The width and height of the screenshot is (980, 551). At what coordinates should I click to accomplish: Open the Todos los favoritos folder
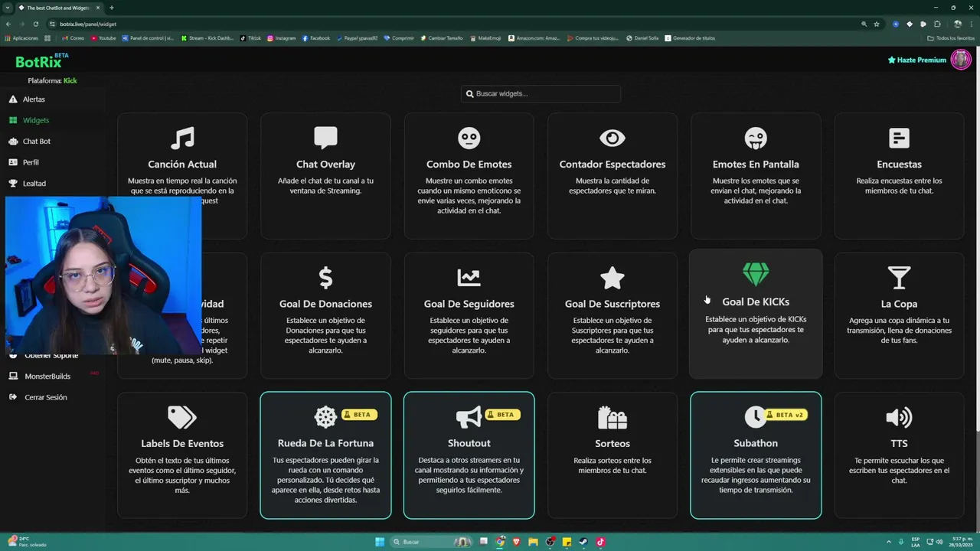pyautogui.click(x=950, y=38)
